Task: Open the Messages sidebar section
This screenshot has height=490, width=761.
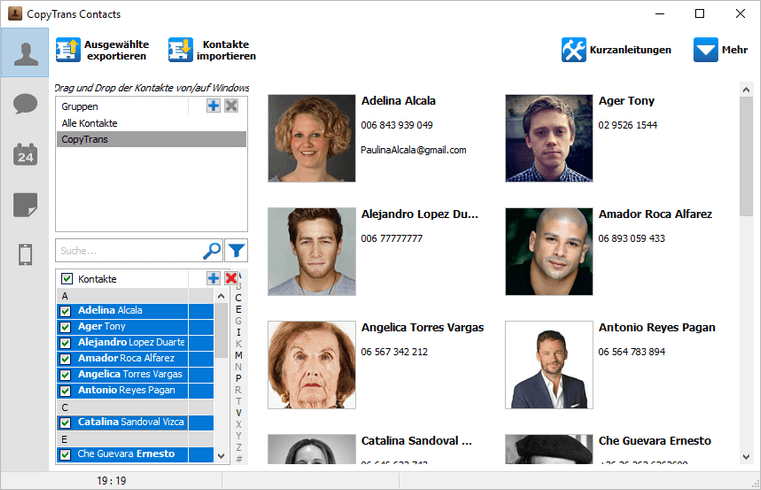Action: point(25,104)
